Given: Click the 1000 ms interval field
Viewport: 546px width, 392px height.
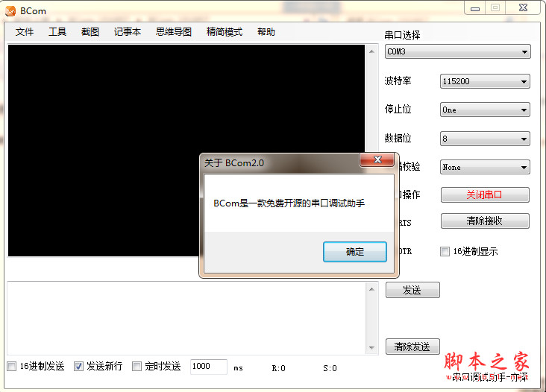Looking at the screenshot, I should [209, 367].
